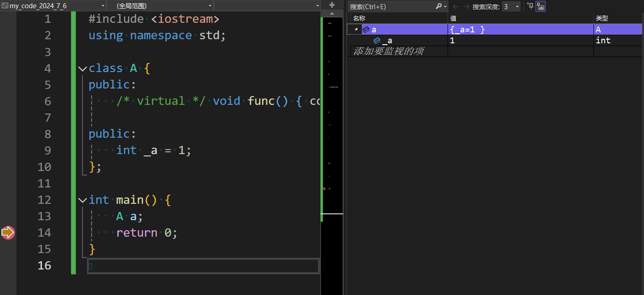The width and height of the screenshot is (644, 295).
Task: Open the 搜索深度 depth dropdown
Action: click(x=511, y=6)
